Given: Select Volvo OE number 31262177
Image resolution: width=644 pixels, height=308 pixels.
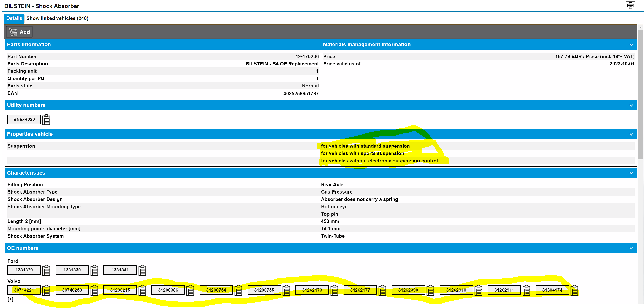Looking at the screenshot, I should pos(360,290).
